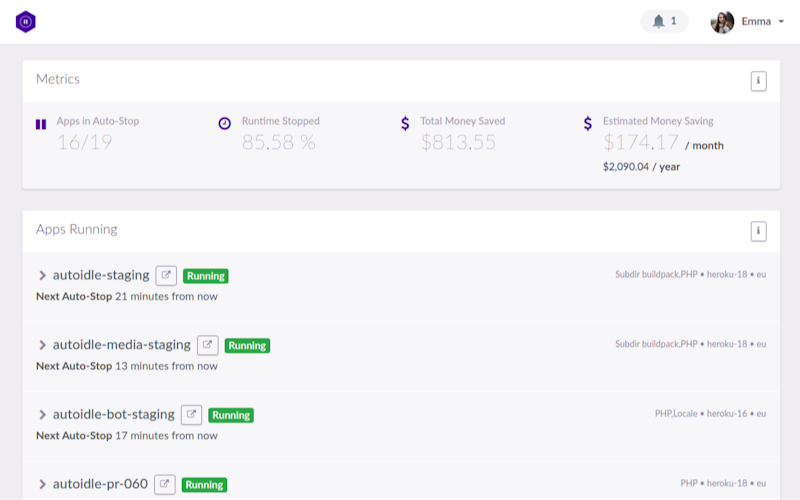
Task: Click Running badge for autoidle-bot-staging
Action: coord(230,415)
